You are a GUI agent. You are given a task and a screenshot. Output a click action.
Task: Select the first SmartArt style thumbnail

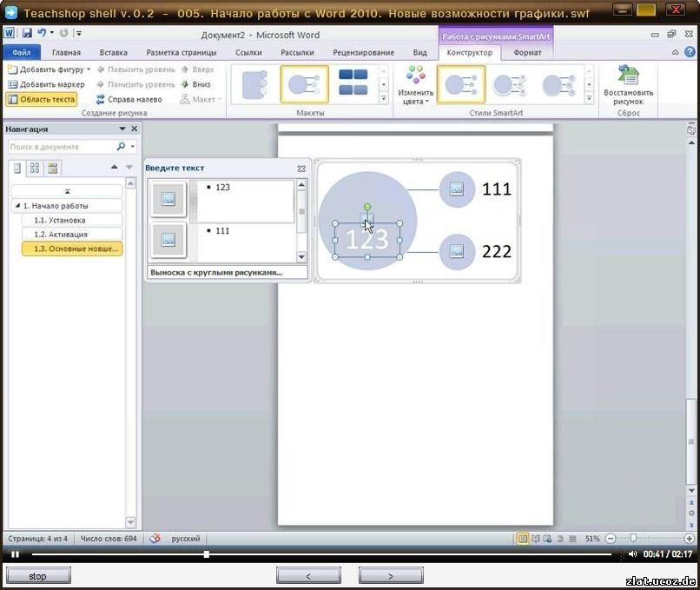tap(461, 84)
